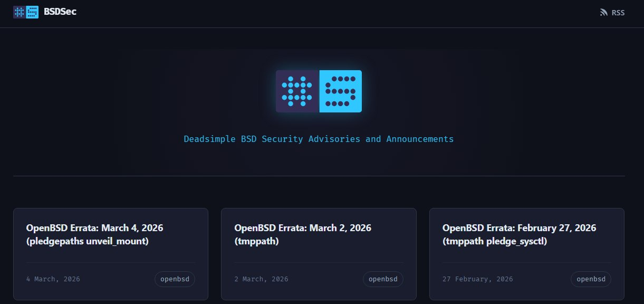Click the "27 February, 2026" date label

tap(477, 279)
